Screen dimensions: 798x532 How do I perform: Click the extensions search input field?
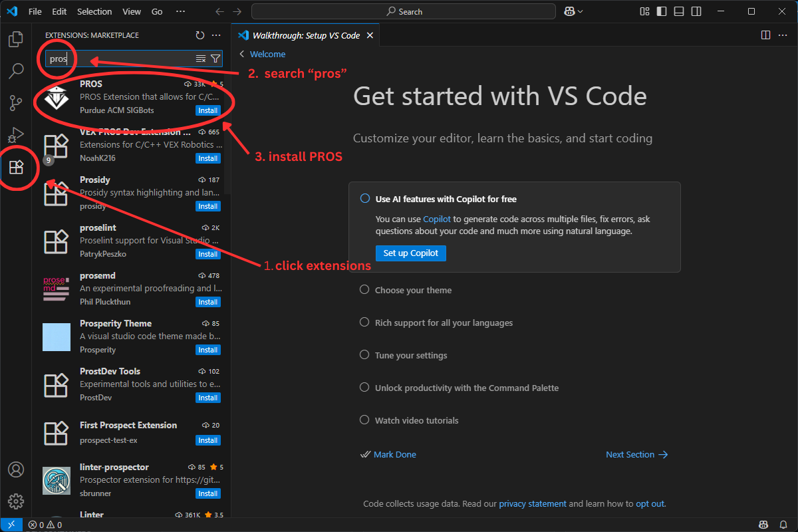pos(120,59)
